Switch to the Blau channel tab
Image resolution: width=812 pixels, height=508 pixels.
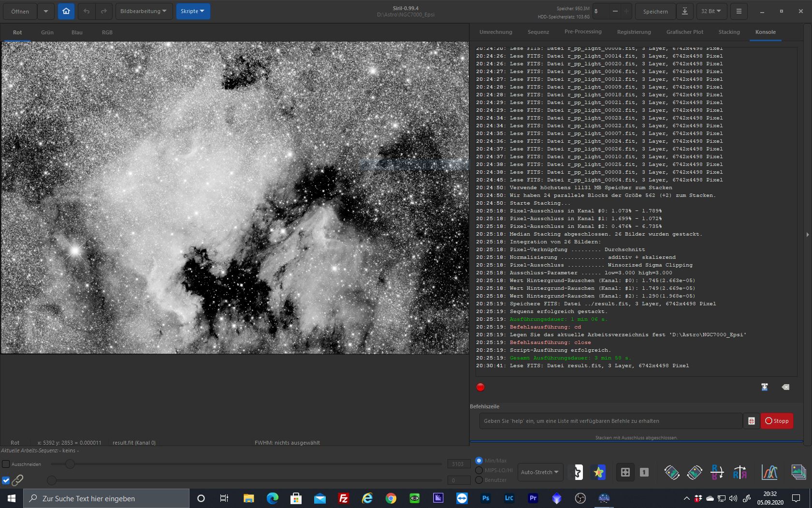tap(77, 32)
